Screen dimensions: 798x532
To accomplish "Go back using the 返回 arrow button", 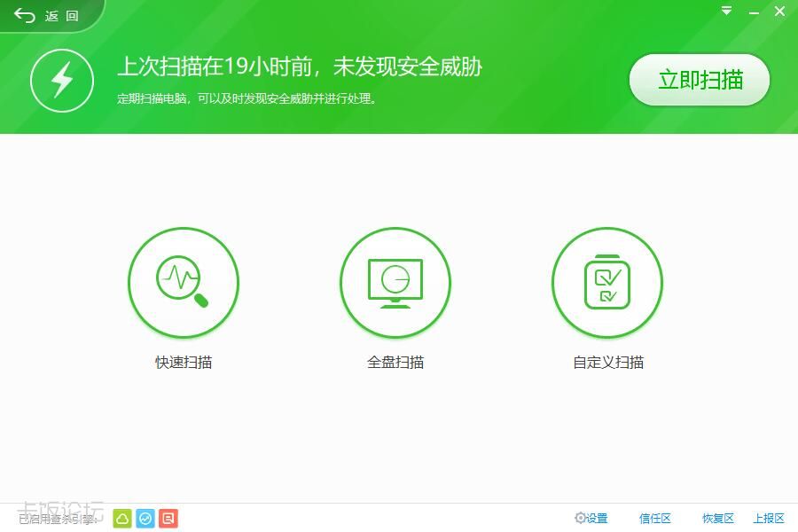I will pyautogui.click(x=46, y=16).
